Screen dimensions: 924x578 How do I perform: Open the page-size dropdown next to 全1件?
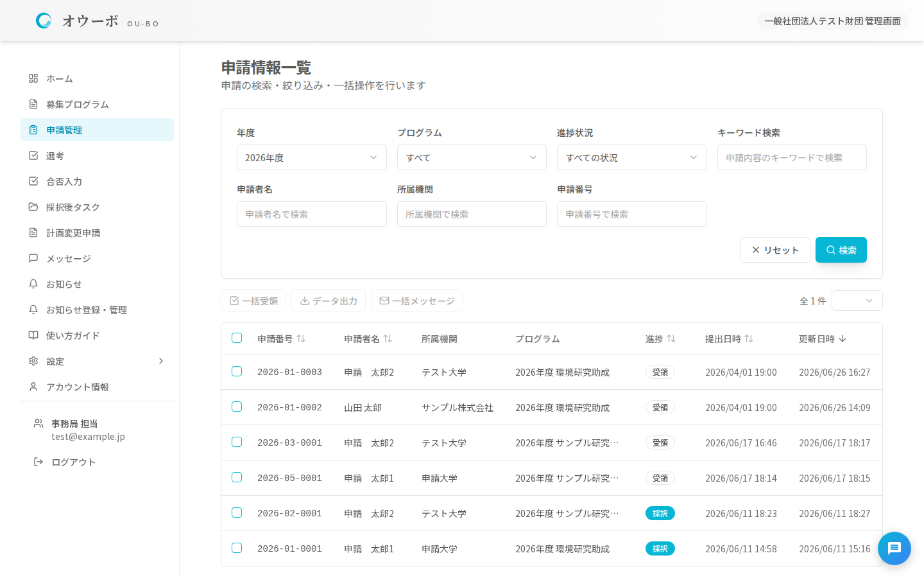point(857,301)
